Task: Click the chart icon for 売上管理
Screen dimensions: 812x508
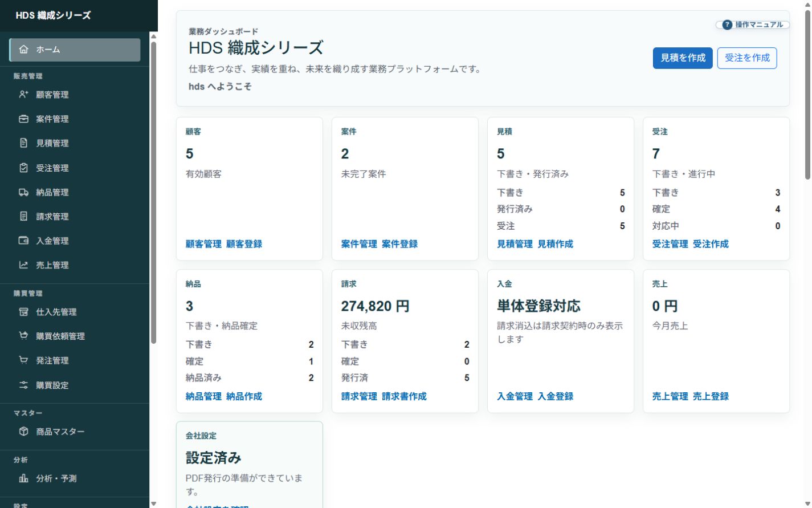Action: (23, 265)
